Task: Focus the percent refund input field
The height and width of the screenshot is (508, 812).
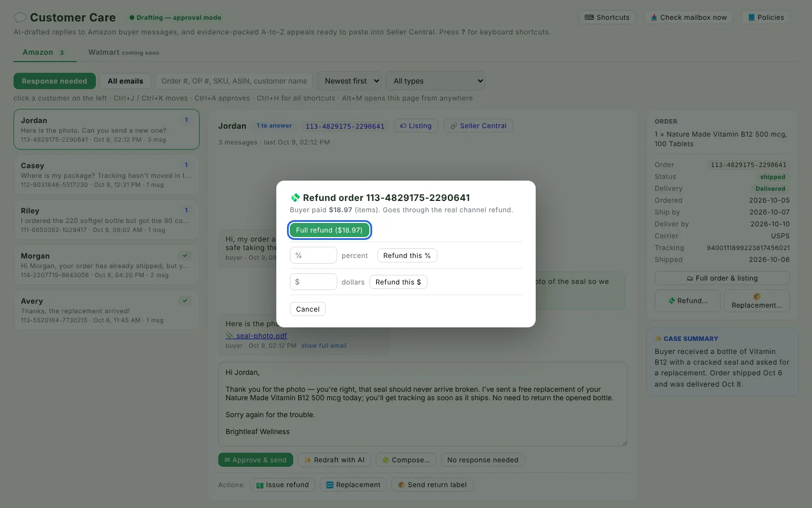Action: point(314,256)
